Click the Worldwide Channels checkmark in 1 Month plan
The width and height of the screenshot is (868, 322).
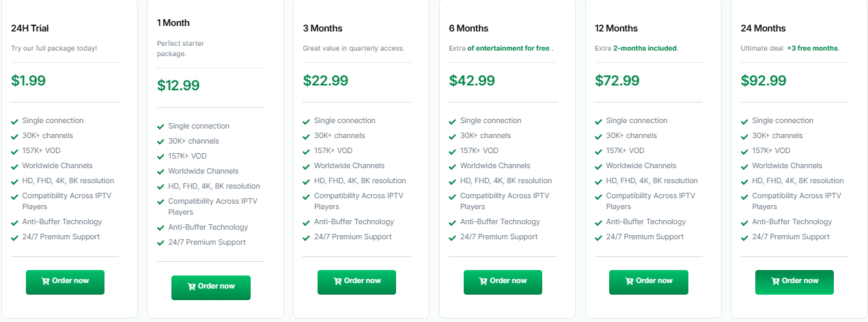tap(161, 172)
